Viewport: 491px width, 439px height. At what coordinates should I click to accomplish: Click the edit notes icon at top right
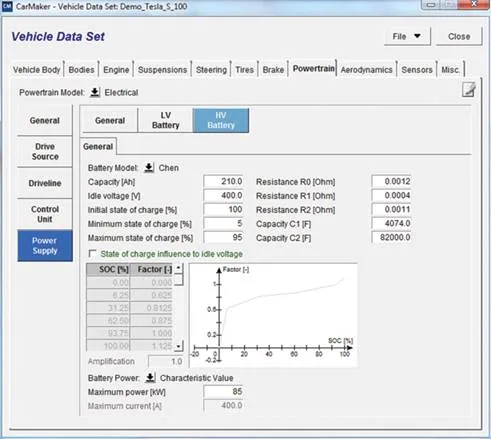click(469, 90)
